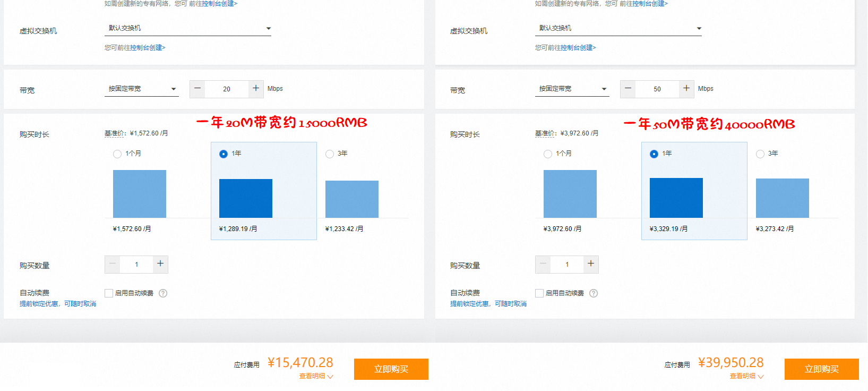Select the 3年 option priced ¥1,233.42/月
The image size is (868, 391).
point(330,154)
